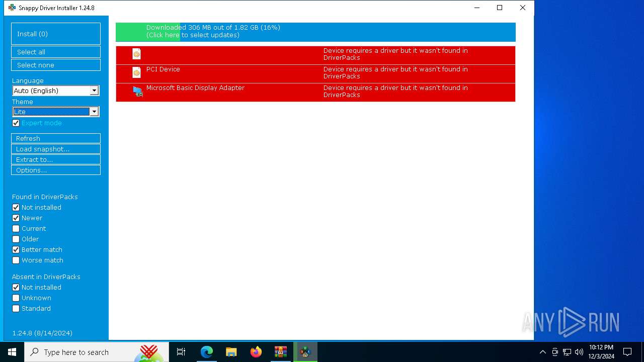This screenshot has width=644, height=362.
Task: Click the Select none button
Action: [56, 65]
